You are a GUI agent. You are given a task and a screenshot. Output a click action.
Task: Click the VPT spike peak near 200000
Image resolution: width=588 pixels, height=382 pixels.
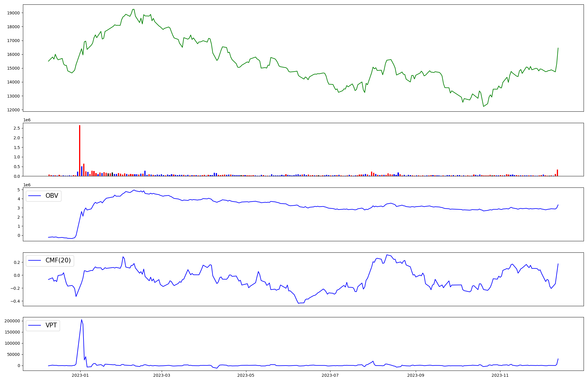[81, 320]
